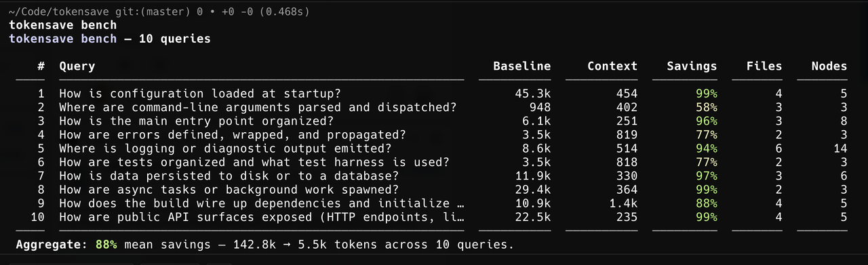The image size is (868, 265).
Task: Click the errors defined, wrapped, propagated query
Action: pos(233,135)
